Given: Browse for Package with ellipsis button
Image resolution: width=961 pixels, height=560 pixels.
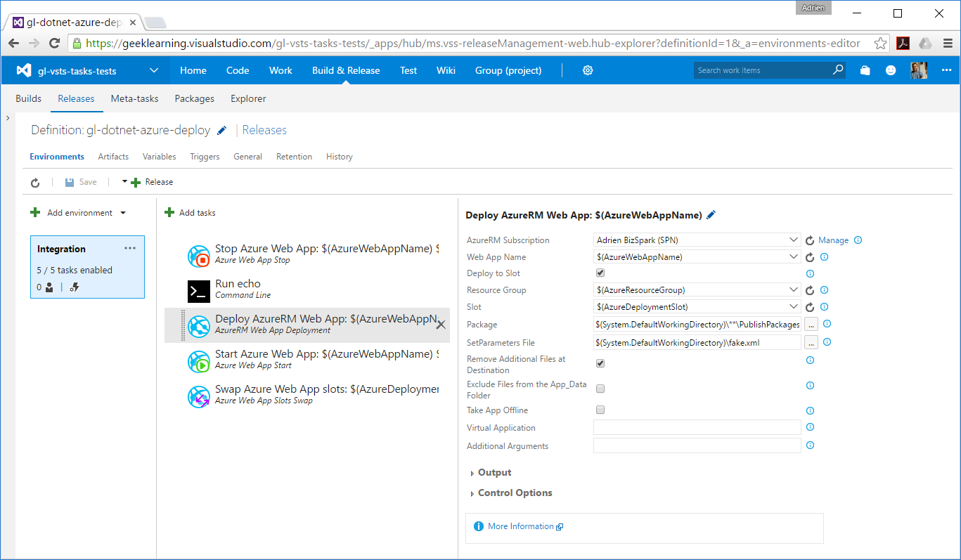Looking at the screenshot, I should tap(811, 324).
